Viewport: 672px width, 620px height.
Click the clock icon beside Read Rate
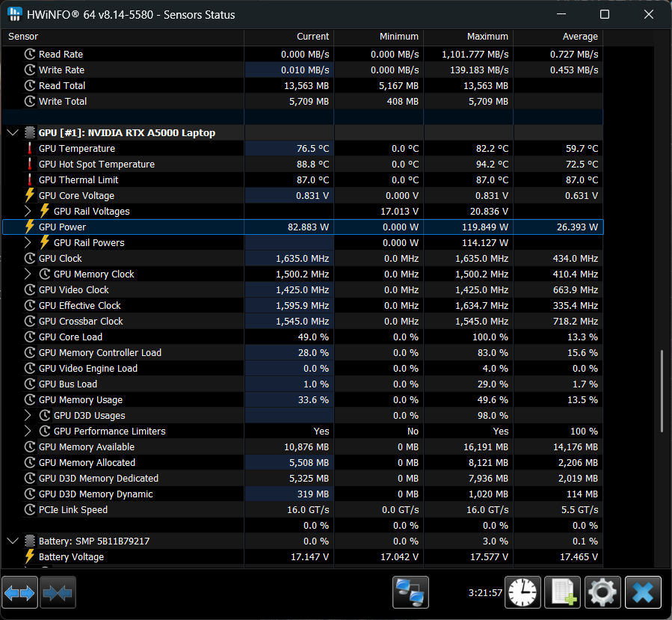click(30, 54)
